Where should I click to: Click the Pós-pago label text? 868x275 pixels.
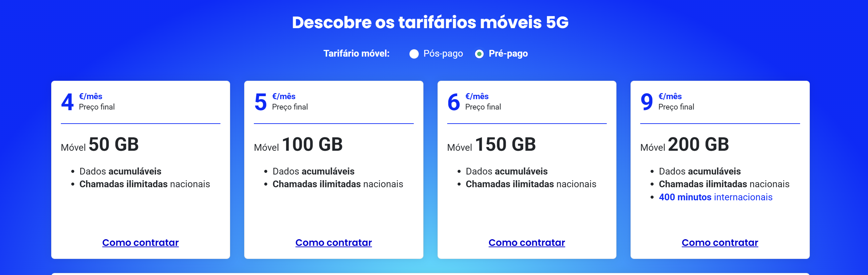pos(443,54)
